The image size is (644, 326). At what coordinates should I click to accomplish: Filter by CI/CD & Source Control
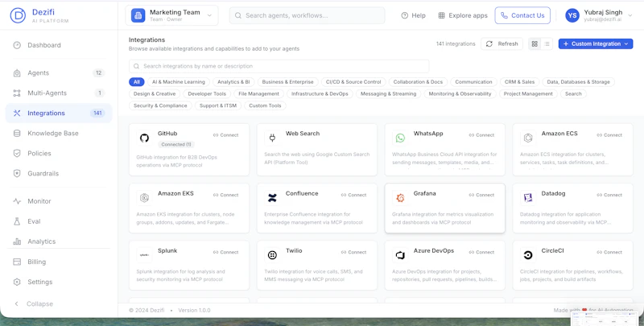pyautogui.click(x=353, y=82)
